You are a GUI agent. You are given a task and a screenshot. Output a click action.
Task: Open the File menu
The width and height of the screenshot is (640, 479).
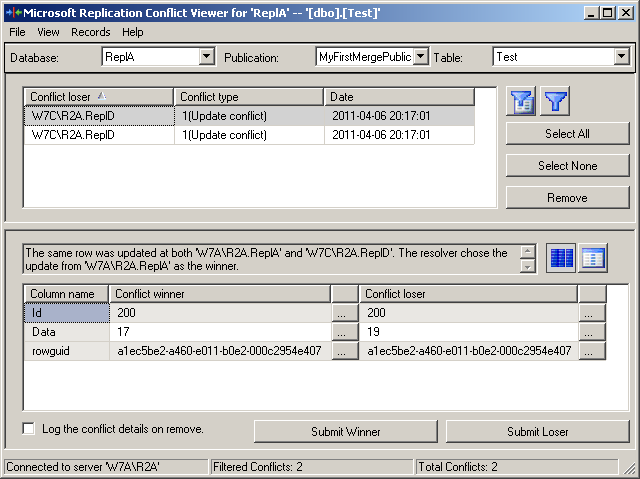pyautogui.click(x=17, y=32)
